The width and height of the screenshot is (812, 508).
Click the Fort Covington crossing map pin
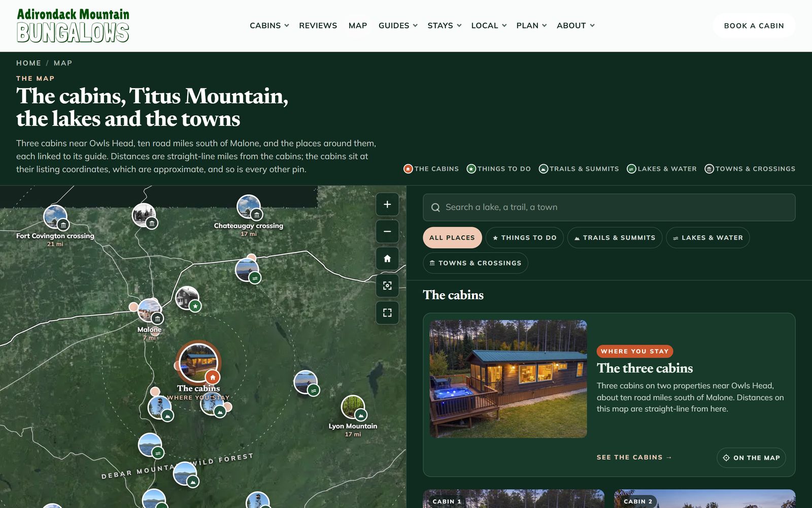tap(55, 217)
